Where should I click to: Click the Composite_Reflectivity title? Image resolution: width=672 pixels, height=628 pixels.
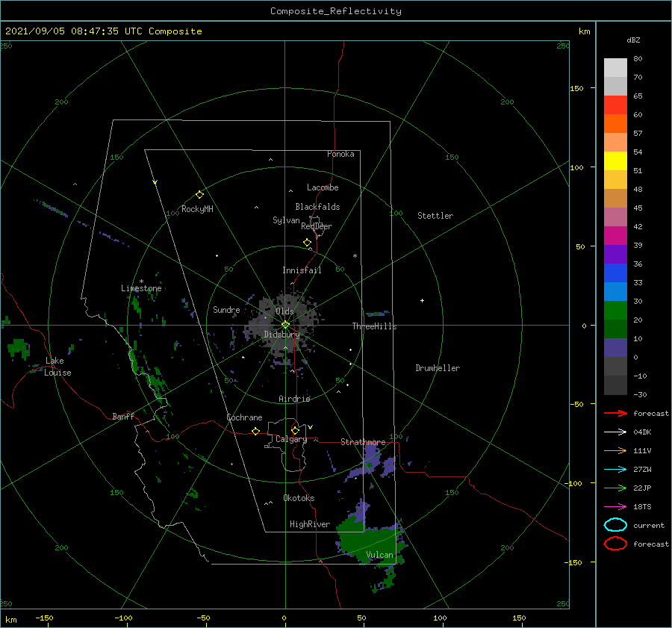pyautogui.click(x=335, y=11)
